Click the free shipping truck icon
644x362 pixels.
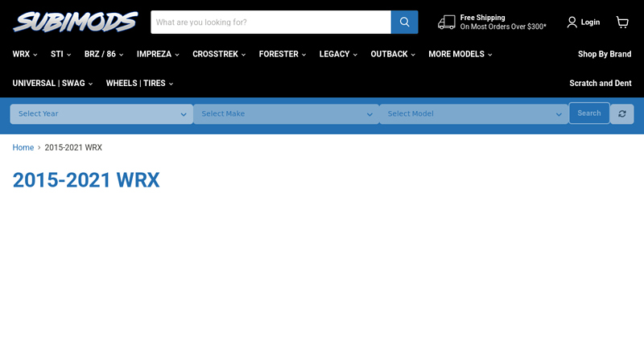(447, 23)
